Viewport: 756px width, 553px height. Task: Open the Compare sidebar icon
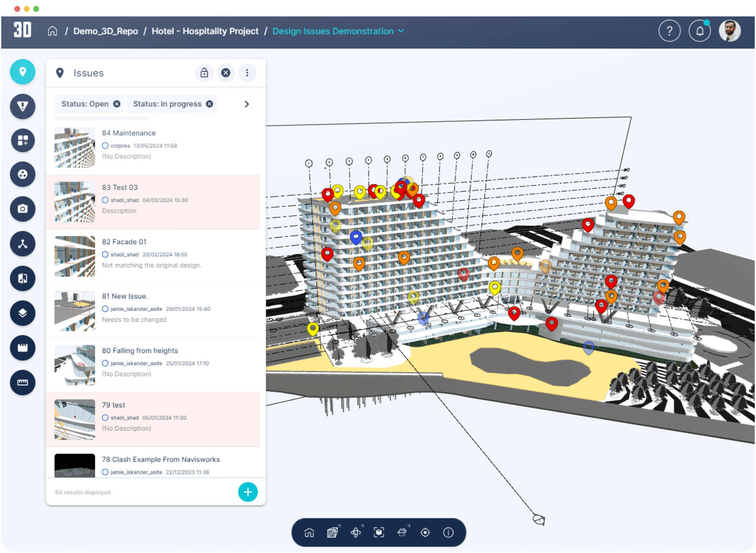click(x=23, y=278)
